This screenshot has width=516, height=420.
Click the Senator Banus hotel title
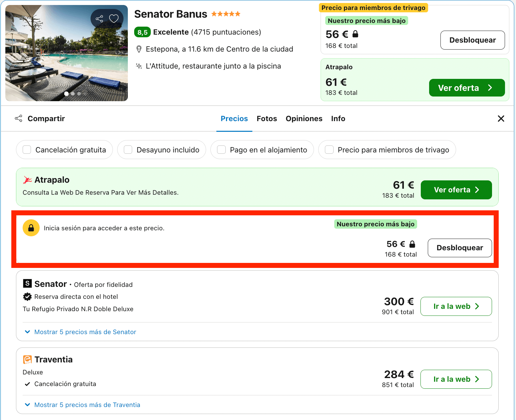[x=170, y=14]
